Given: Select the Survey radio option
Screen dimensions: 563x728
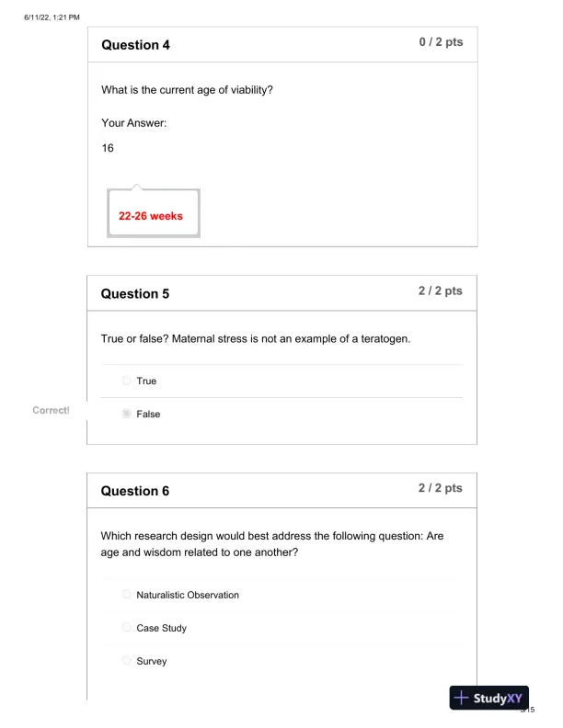Looking at the screenshot, I should [x=127, y=661].
